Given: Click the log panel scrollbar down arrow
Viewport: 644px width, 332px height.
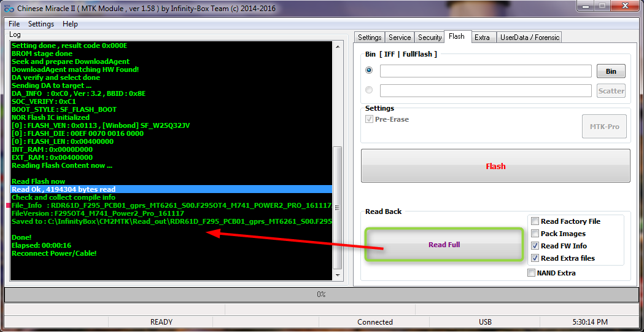Looking at the screenshot, I should (x=337, y=276).
